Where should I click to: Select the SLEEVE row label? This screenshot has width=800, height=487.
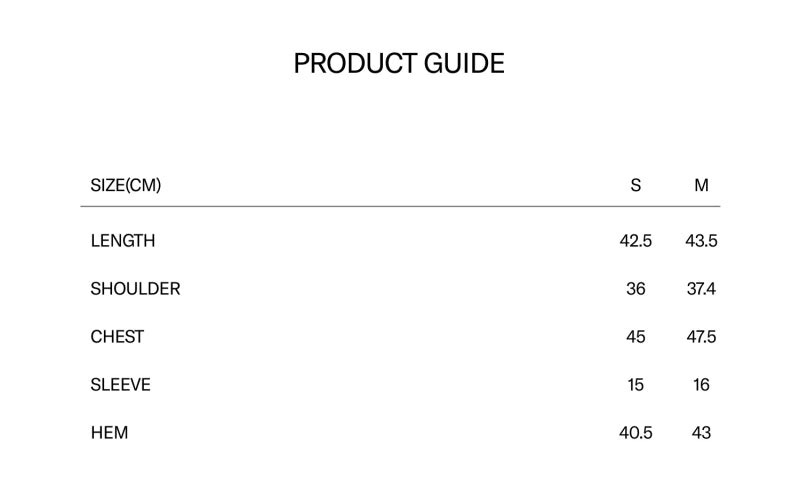click(x=120, y=385)
